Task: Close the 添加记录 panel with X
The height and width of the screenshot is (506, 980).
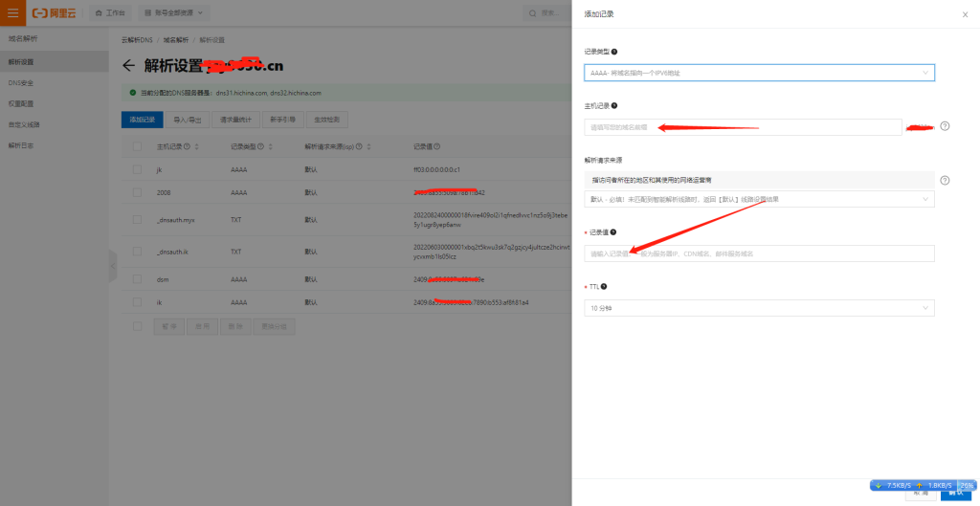Action: (x=965, y=14)
